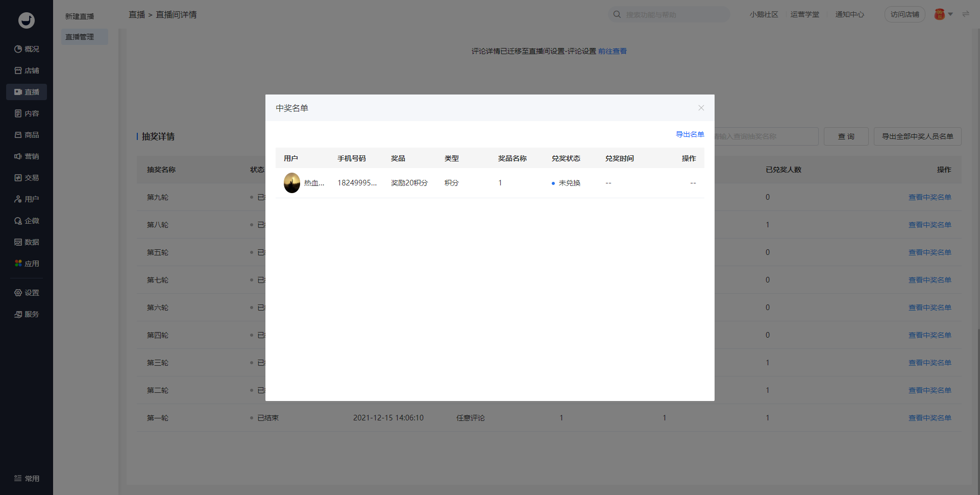Select the 直播 live sidebar item
980x495 pixels.
coord(27,92)
